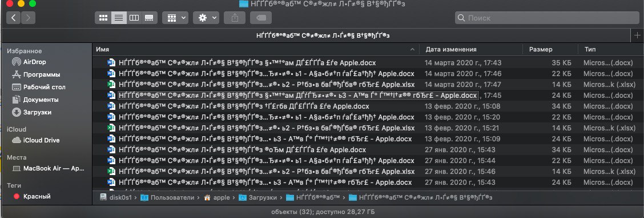
Task: Click the date cell 13 февр. 2020 г., 15:09
Action: (462, 139)
